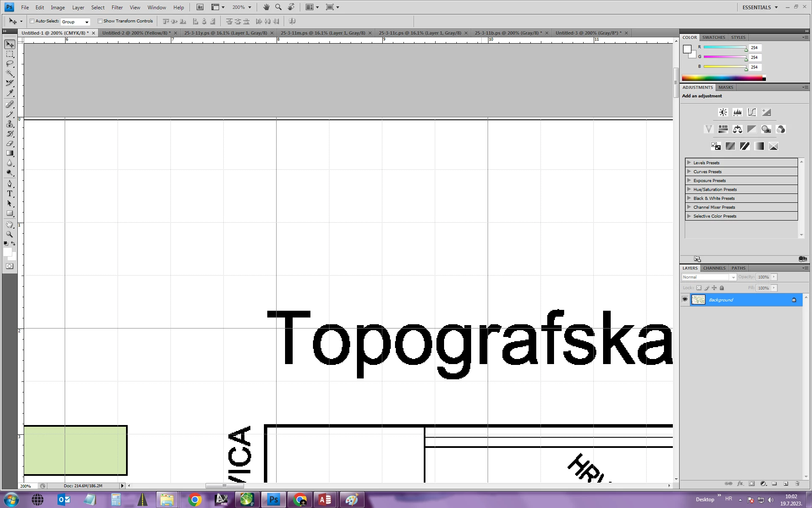The height and width of the screenshot is (508, 812).
Task: Open the Auto-Select Group dropdown
Action: [76, 22]
